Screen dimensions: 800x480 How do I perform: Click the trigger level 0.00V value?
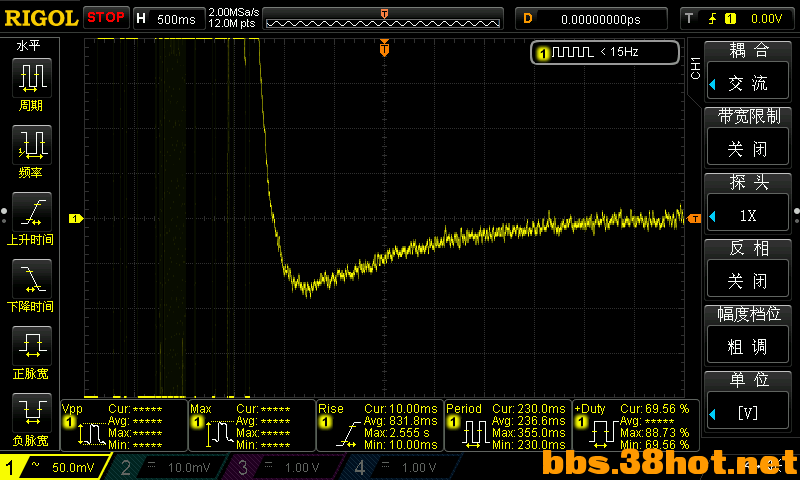click(x=766, y=19)
